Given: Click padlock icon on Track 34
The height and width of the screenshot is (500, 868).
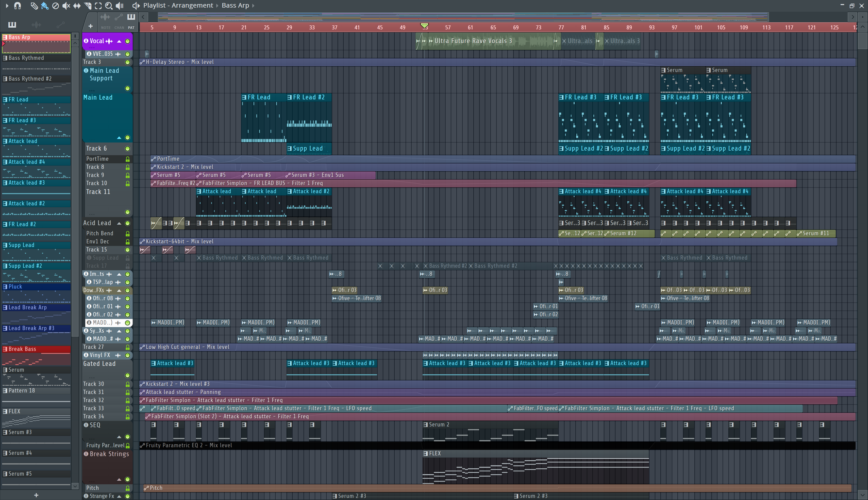Looking at the screenshot, I should [x=128, y=417].
